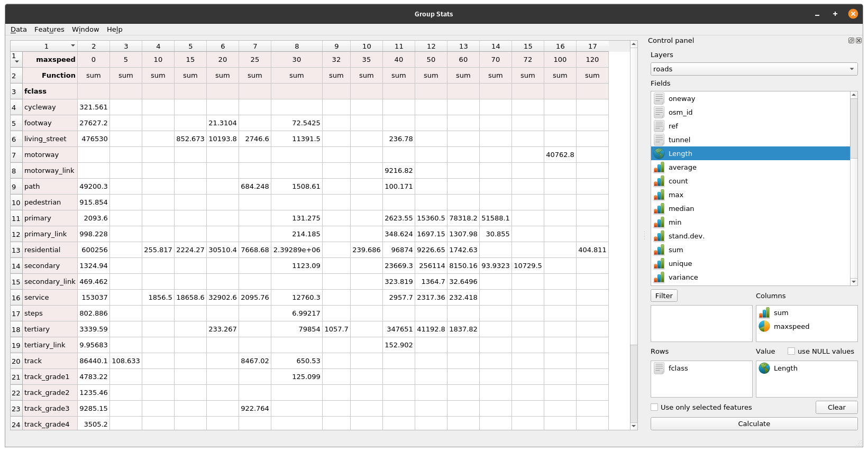868x452 pixels.
Task: Click Fields list scroll down arrow
Action: (x=854, y=282)
